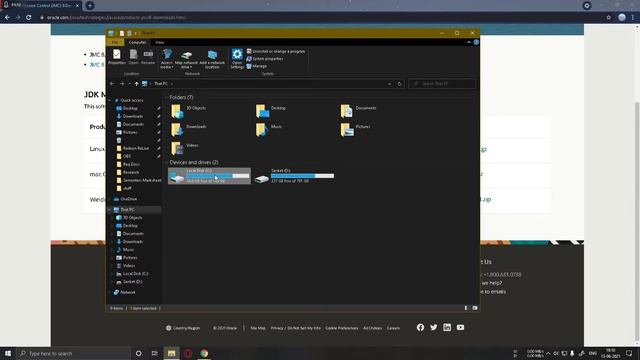Viewport: 640px width, 360px height.
Task: Switch to large icons view in status bar
Action: click(475, 308)
